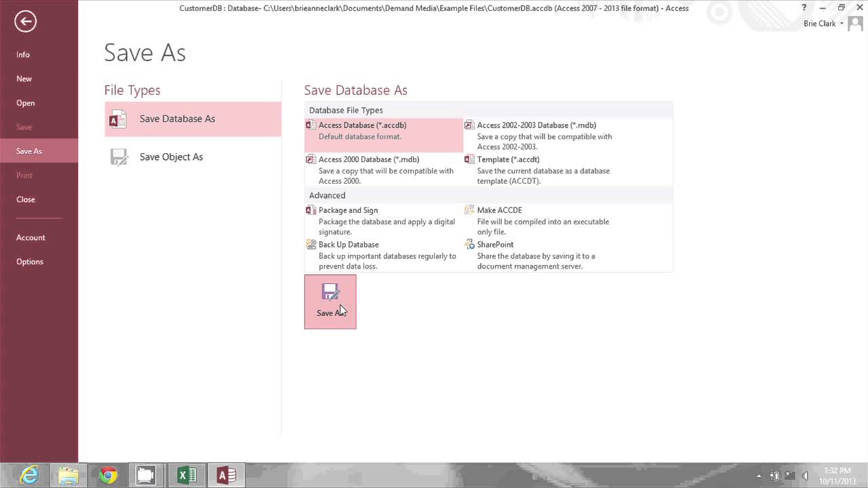Click the Save Database As Access icon
The image size is (868, 488).
118,119
